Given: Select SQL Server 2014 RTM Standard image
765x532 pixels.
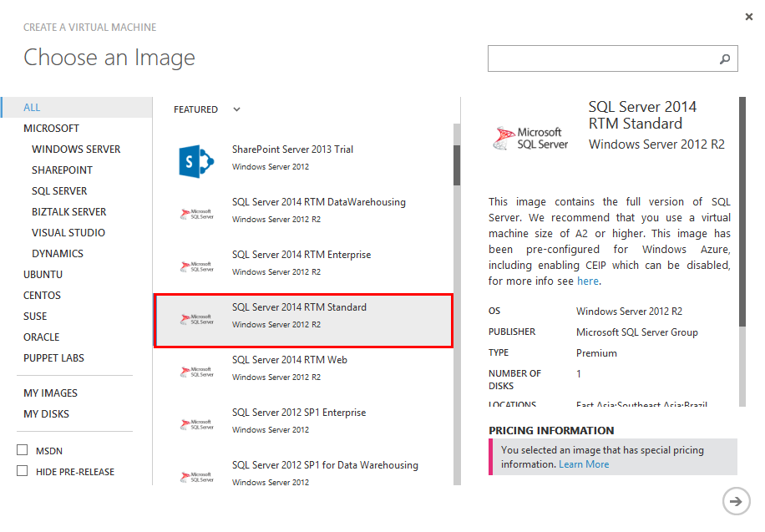Looking at the screenshot, I should point(303,321).
